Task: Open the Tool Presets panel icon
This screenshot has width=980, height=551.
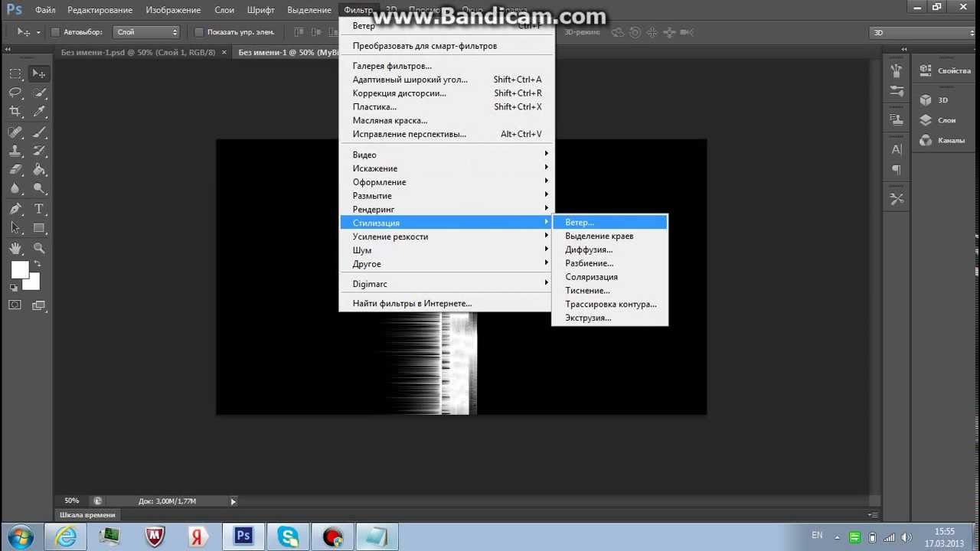Action: pos(897,199)
